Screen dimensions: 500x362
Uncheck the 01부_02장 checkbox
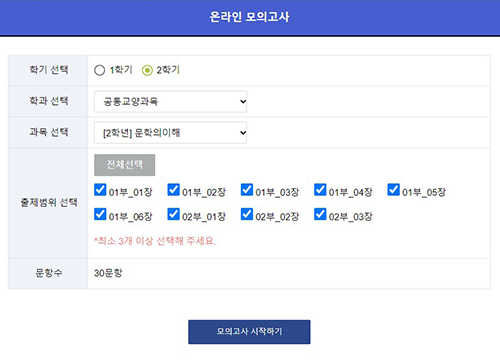click(x=173, y=190)
